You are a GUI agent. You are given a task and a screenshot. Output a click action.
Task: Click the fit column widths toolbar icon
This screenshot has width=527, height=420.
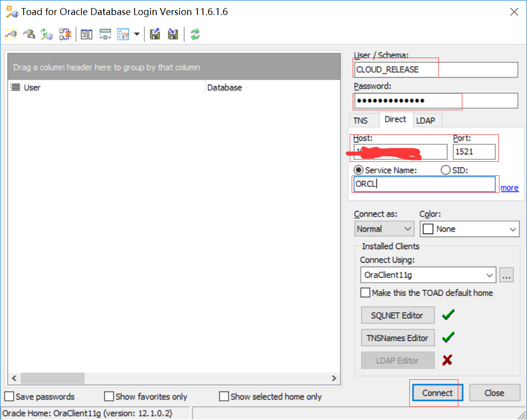[105, 34]
